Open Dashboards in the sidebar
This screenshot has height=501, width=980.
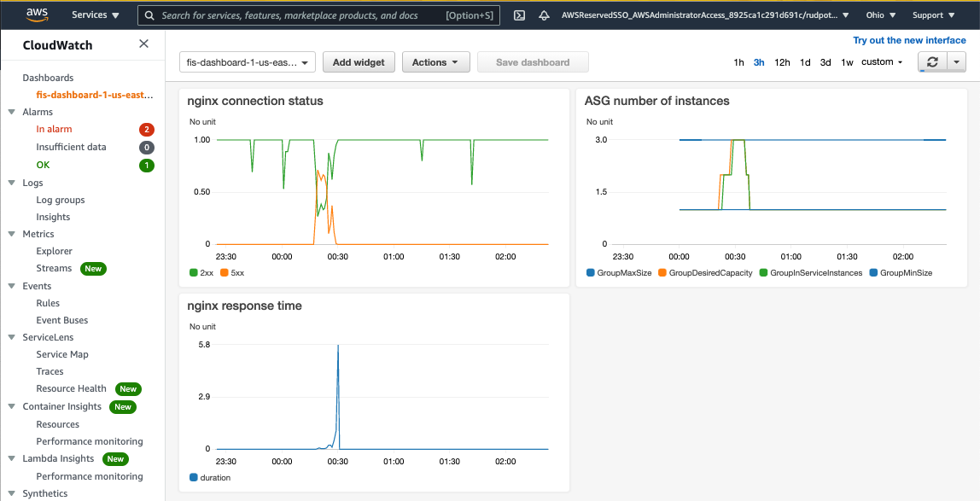(x=48, y=78)
